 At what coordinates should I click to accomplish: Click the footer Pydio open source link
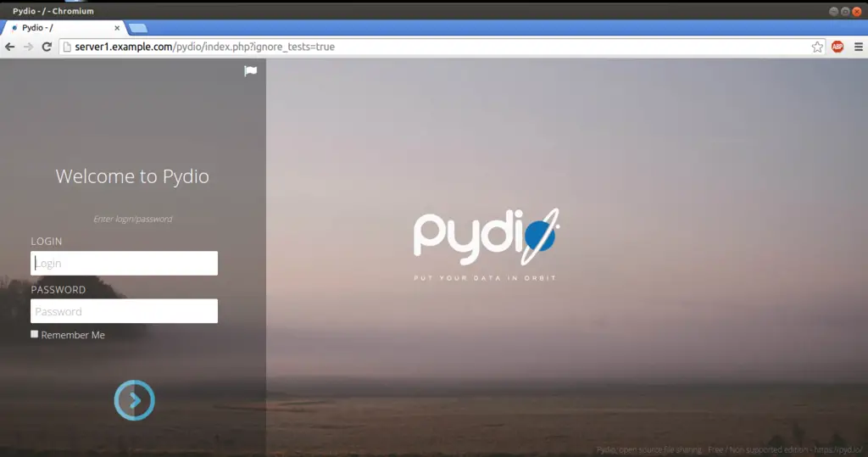[x=730, y=450]
